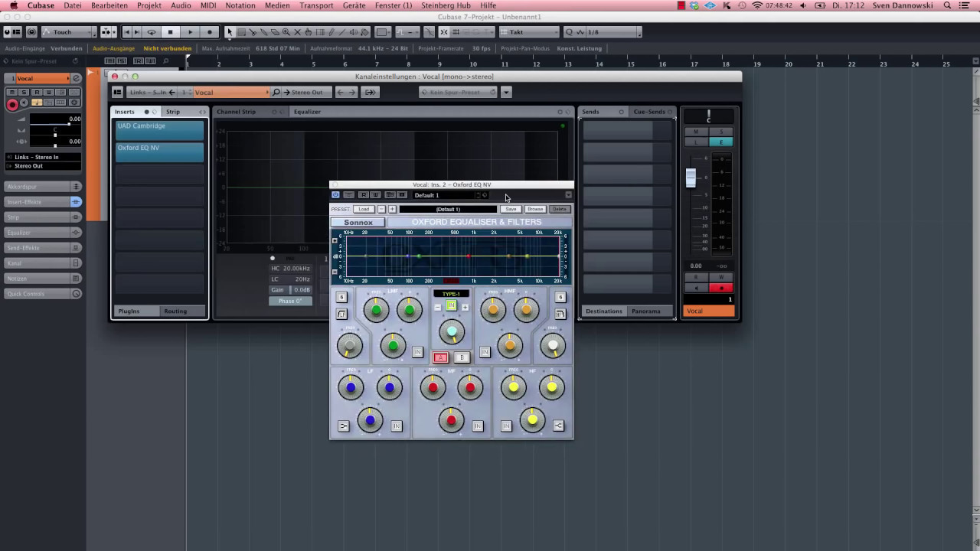This screenshot has width=980, height=551.
Task: Switch to the Routing tab
Action: point(175,311)
